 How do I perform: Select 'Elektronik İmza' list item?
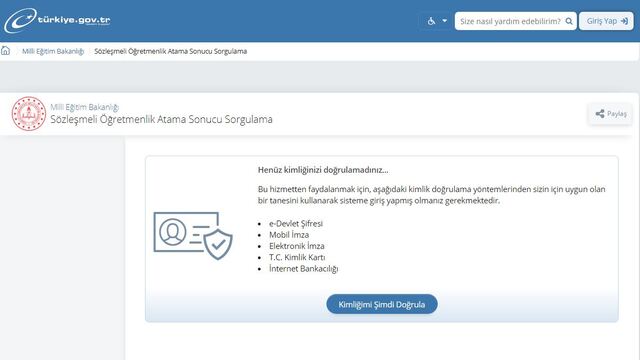pos(297,246)
